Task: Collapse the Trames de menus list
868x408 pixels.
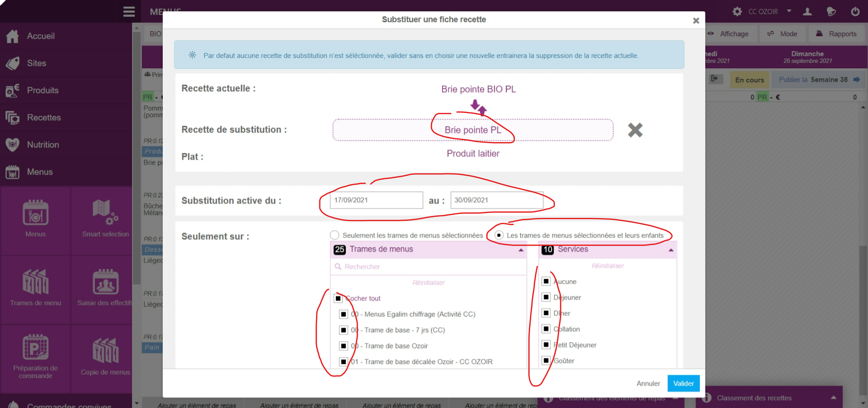Action: coord(521,250)
